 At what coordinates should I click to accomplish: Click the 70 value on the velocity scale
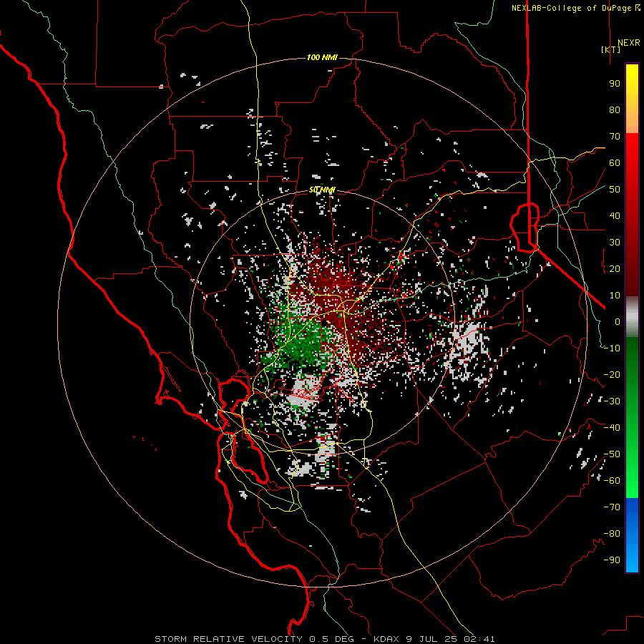click(615, 137)
